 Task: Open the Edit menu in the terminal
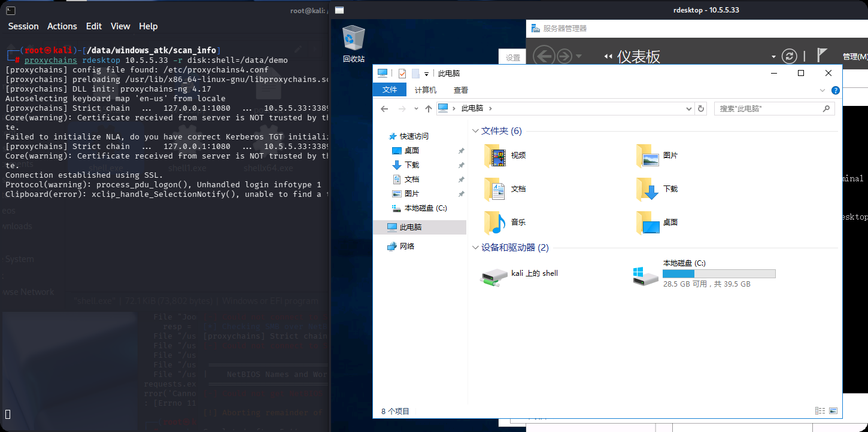94,26
